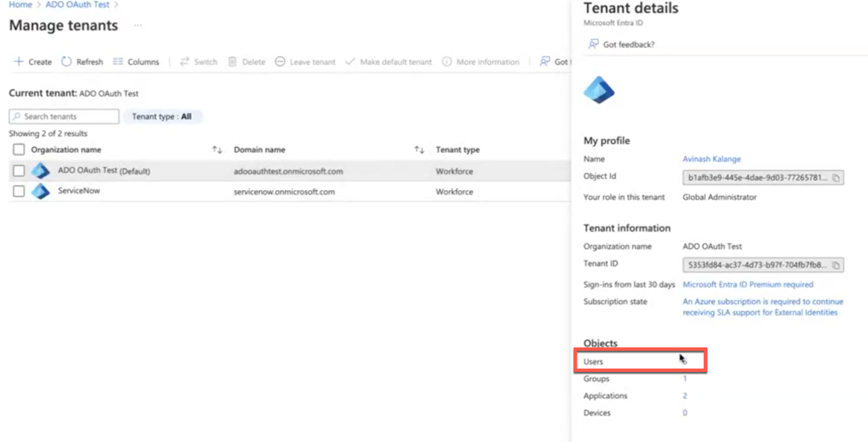Click Make default tenant
Image resolution: width=868 pixels, height=442 pixels.
(x=388, y=62)
